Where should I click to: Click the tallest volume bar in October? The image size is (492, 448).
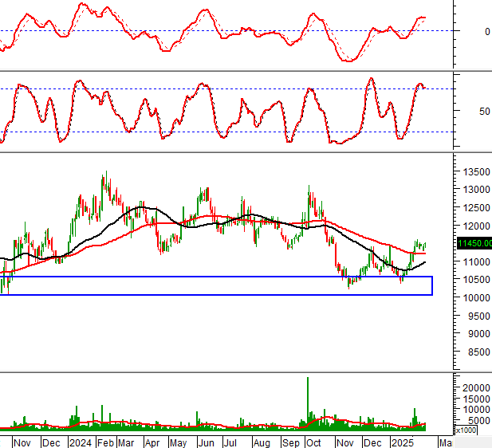pyautogui.click(x=308, y=404)
